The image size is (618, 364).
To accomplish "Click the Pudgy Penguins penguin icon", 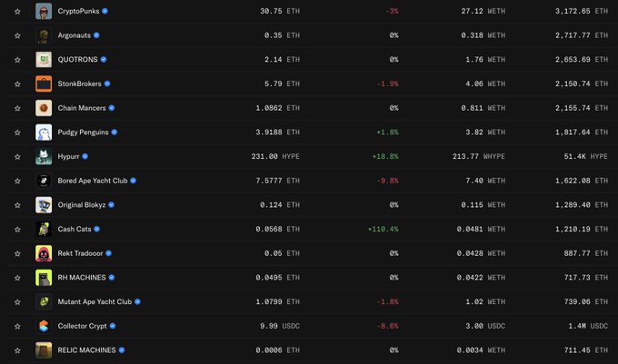I will pyautogui.click(x=44, y=133).
